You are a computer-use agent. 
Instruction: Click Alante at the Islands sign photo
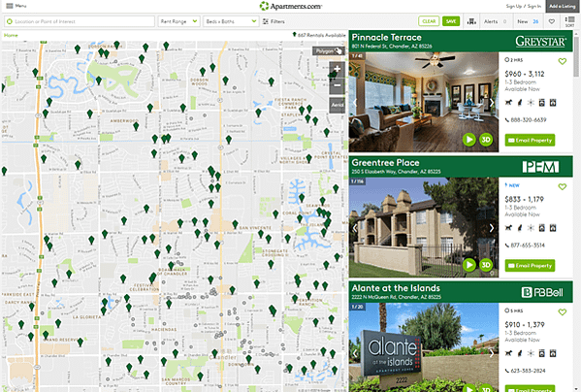[424, 347]
